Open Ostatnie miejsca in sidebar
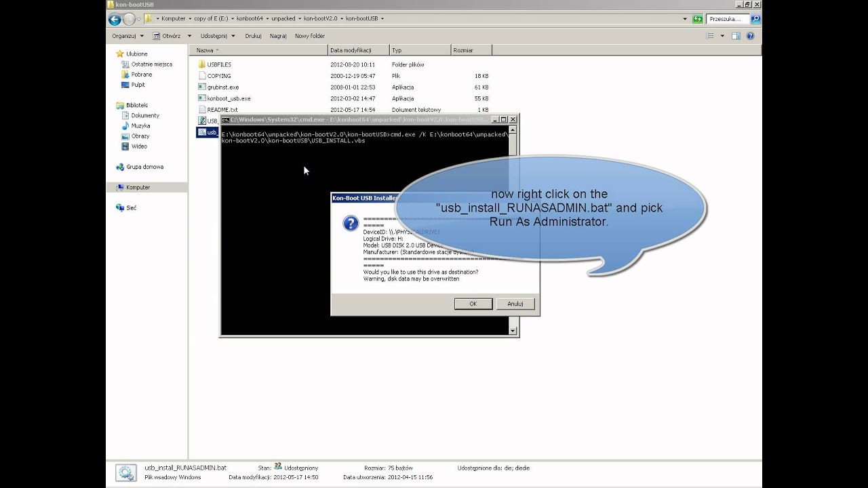Image resolution: width=868 pixels, height=488 pixels. 146,64
